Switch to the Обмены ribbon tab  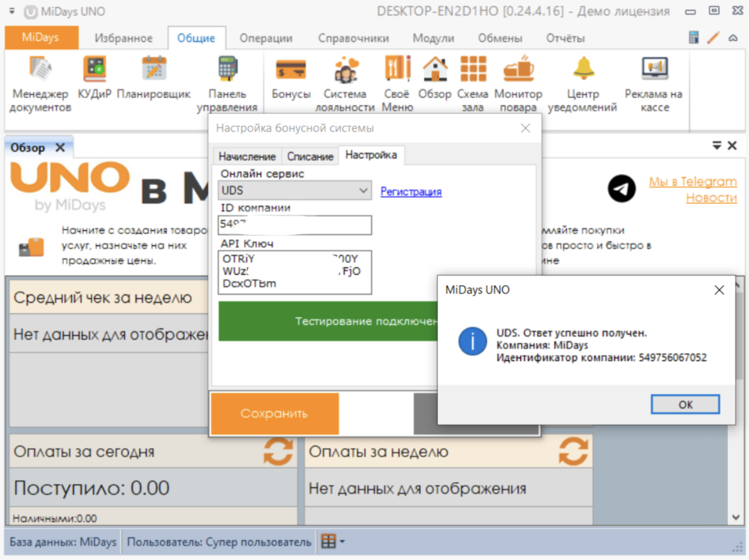500,38
